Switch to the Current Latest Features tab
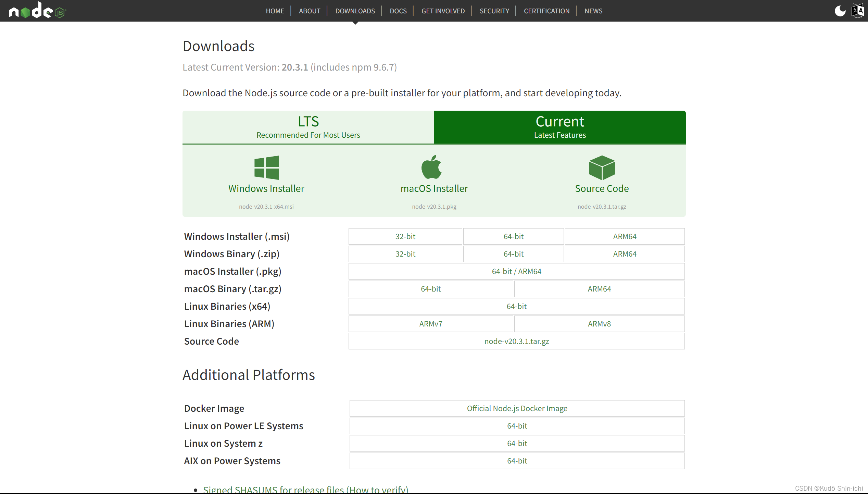Viewport: 868px width, 494px height. 560,127
